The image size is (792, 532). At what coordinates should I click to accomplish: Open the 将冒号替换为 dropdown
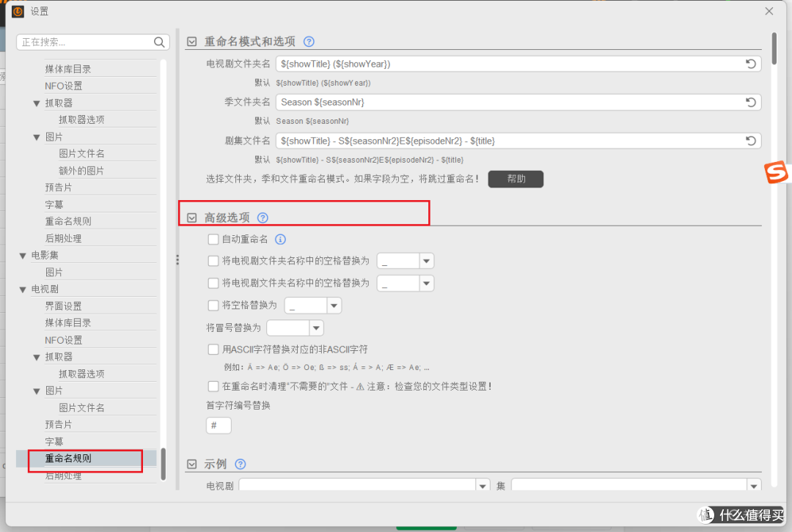pyautogui.click(x=315, y=328)
